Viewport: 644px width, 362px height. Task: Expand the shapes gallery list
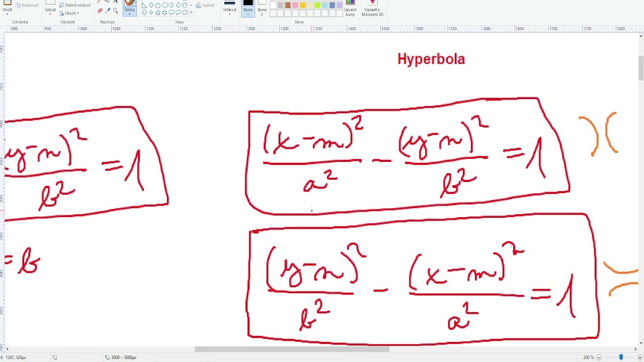(x=191, y=13)
